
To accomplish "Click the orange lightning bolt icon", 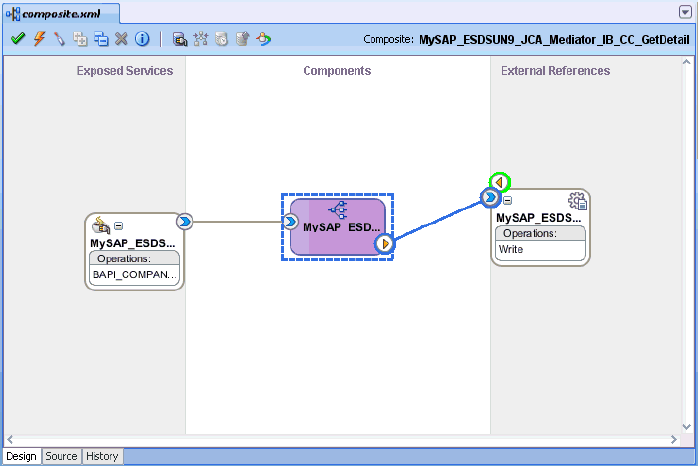I will click(39, 39).
